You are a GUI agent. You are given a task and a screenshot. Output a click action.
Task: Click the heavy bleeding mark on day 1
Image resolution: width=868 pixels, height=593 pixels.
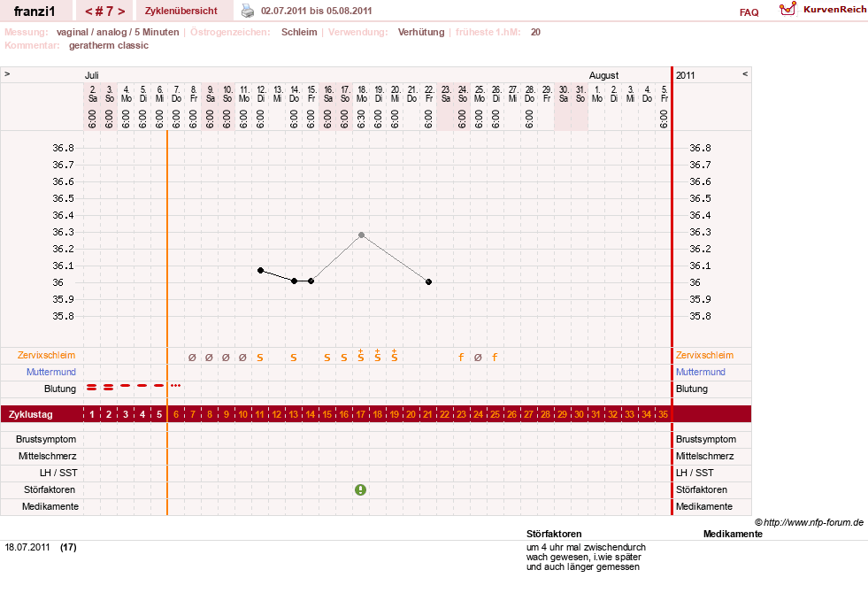click(x=92, y=388)
